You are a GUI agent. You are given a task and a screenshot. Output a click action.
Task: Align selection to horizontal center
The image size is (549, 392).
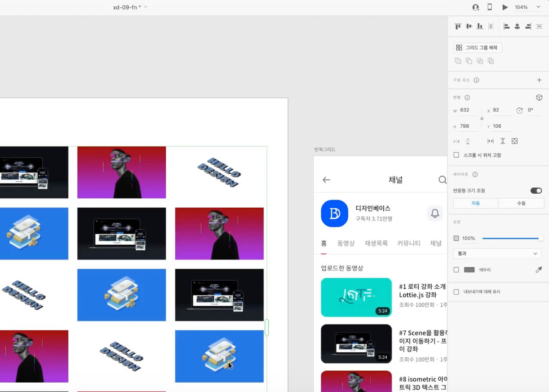coord(517,26)
